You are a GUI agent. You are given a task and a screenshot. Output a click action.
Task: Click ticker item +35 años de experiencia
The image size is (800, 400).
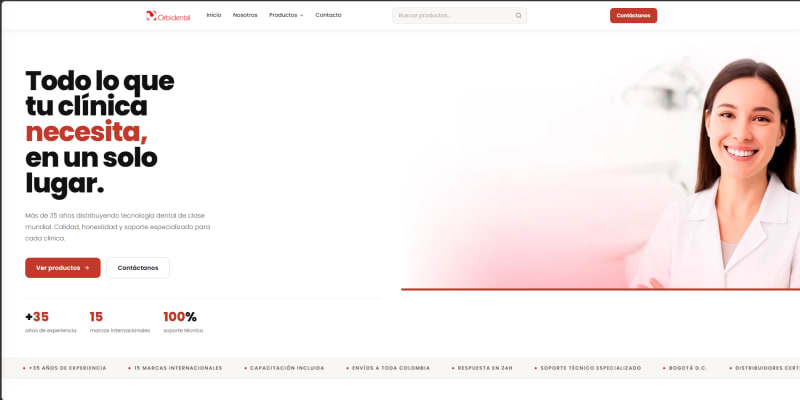point(65,368)
